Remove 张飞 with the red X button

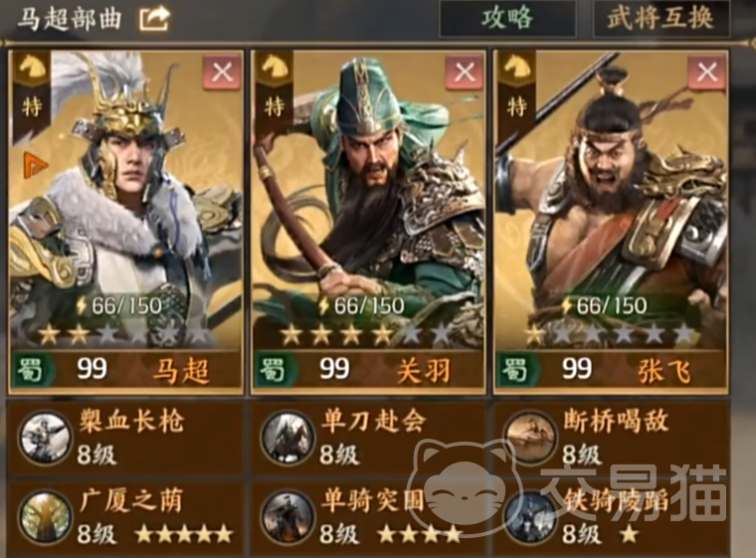(707, 73)
